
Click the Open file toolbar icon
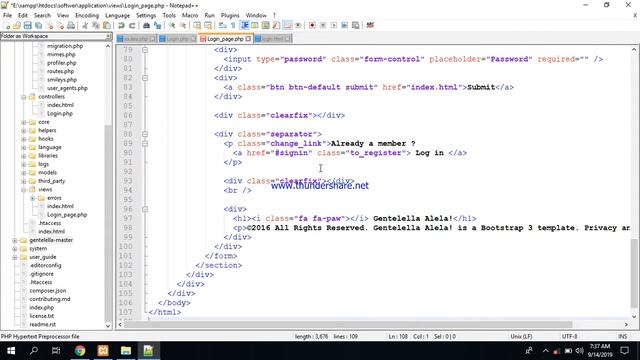(17, 25)
